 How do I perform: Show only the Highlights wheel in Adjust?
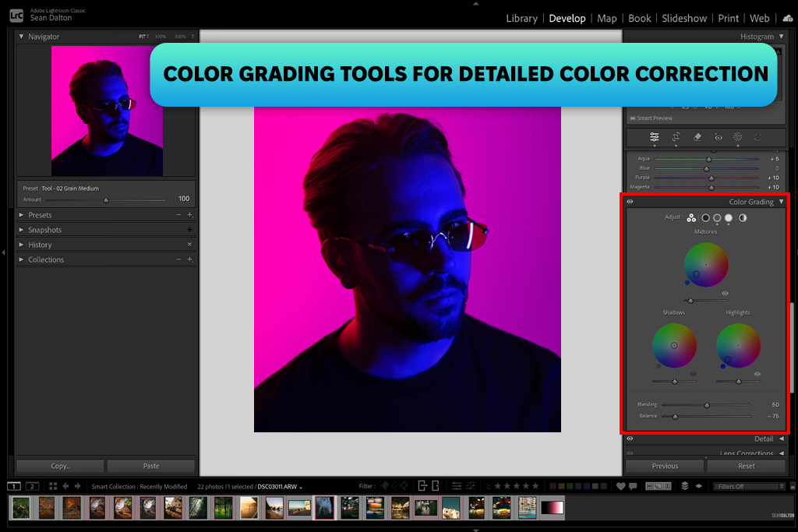pyautogui.click(x=729, y=217)
